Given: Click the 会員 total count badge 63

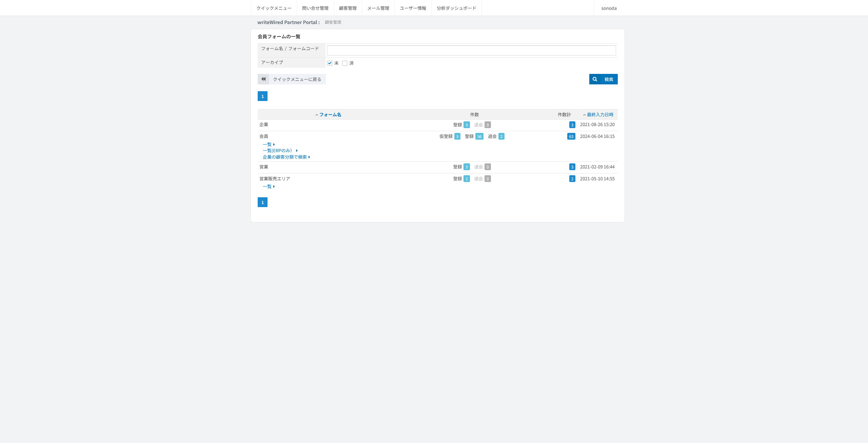Looking at the screenshot, I should [571, 136].
